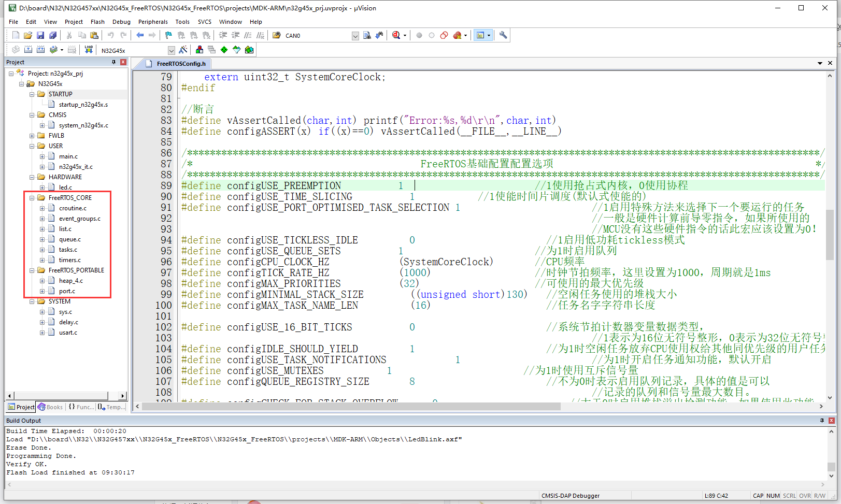Collapse the STARTUP group
841x504 pixels.
click(32, 94)
